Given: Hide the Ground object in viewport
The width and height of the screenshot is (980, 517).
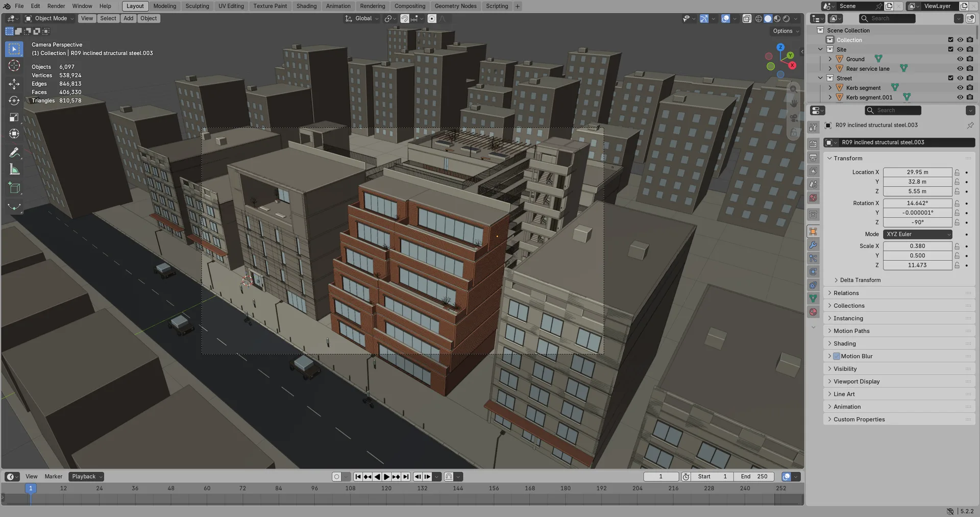Looking at the screenshot, I should [x=960, y=59].
